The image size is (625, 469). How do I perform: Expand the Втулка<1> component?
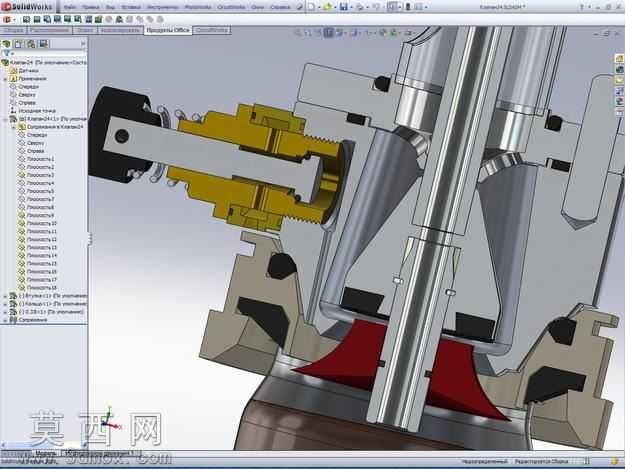(x=5, y=296)
